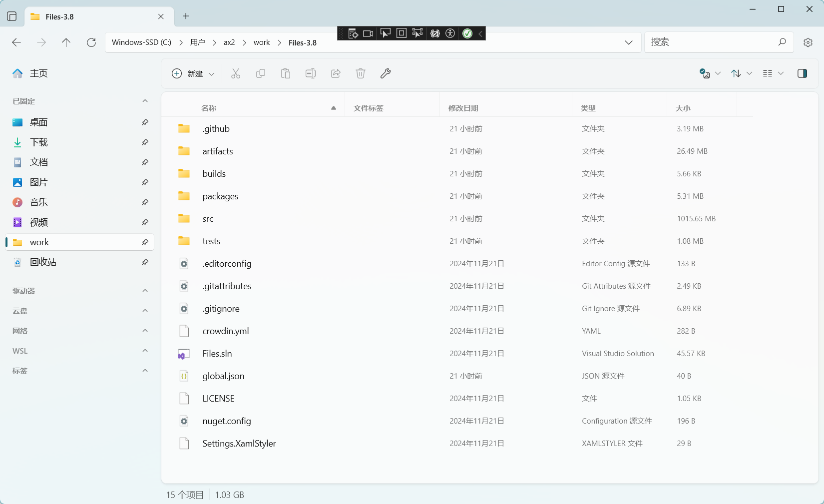
Task: Open the 新建 dropdown menu
Action: 193,74
